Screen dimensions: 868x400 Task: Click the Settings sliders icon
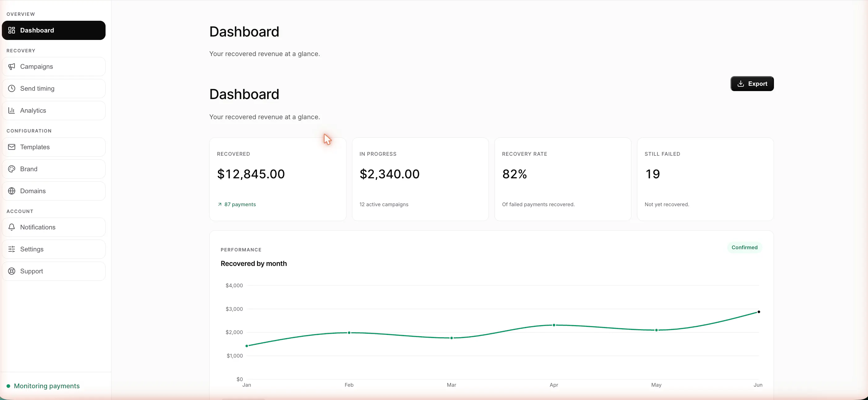pyautogui.click(x=11, y=249)
